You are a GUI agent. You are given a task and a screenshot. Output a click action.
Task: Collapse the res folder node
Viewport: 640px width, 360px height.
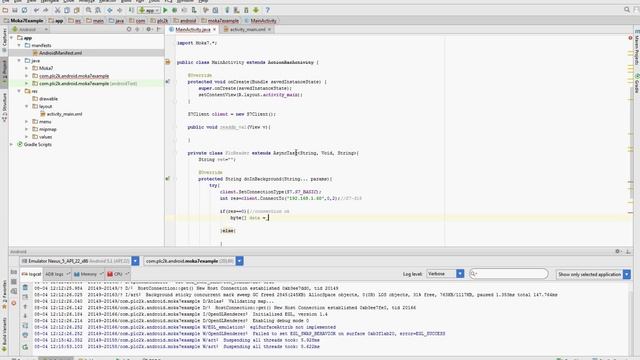tap(19, 91)
